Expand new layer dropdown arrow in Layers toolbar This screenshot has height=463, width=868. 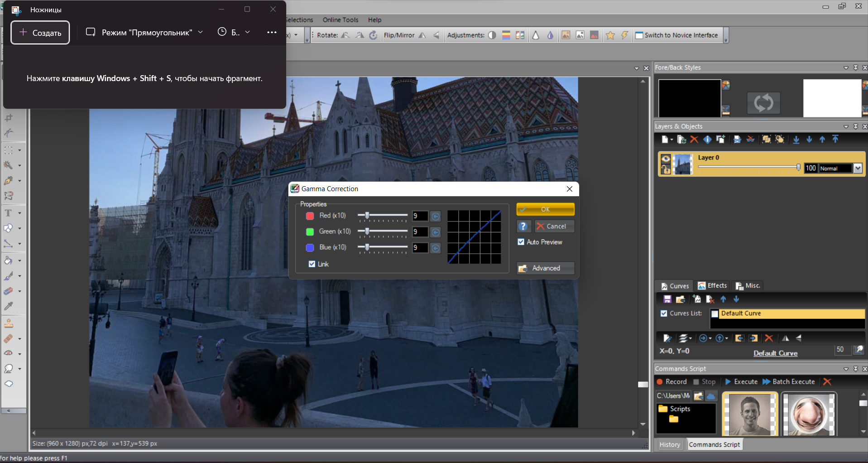[672, 140]
